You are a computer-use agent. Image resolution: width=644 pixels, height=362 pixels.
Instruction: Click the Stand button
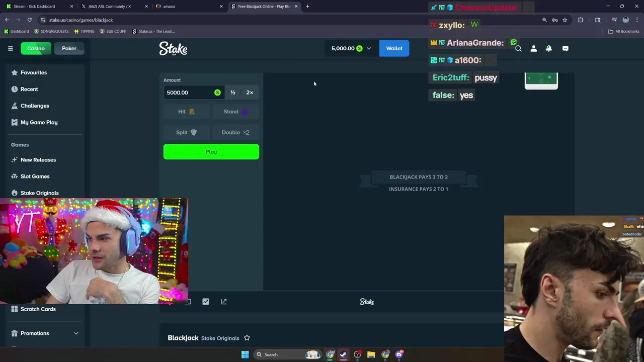pos(235,112)
